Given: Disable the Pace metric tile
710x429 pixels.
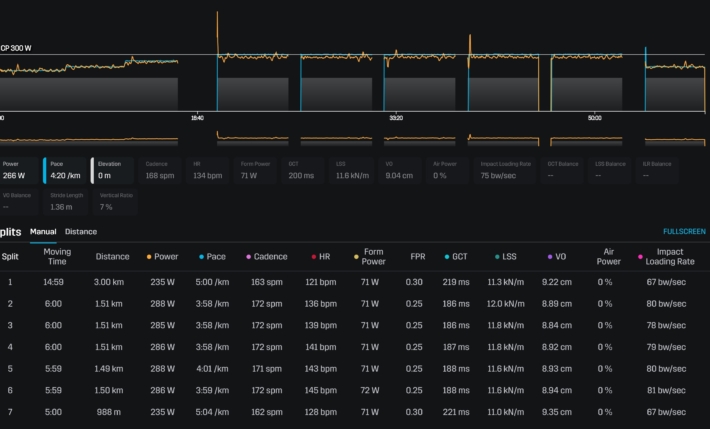Looking at the screenshot, I should (66, 170).
